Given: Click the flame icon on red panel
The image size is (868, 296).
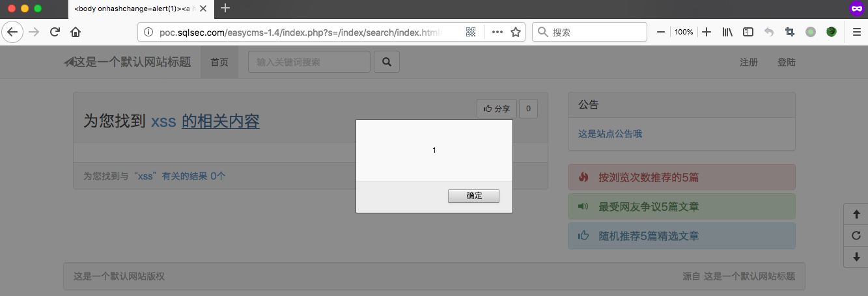Looking at the screenshot, I should coord(583,177).
